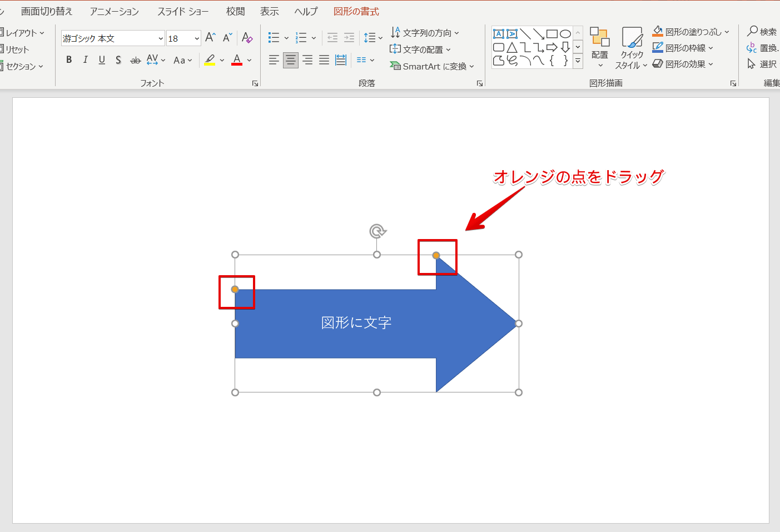The width and height of the screenshot is (780, 532).
Task: Increase list indent level
Action: point(349,37)
